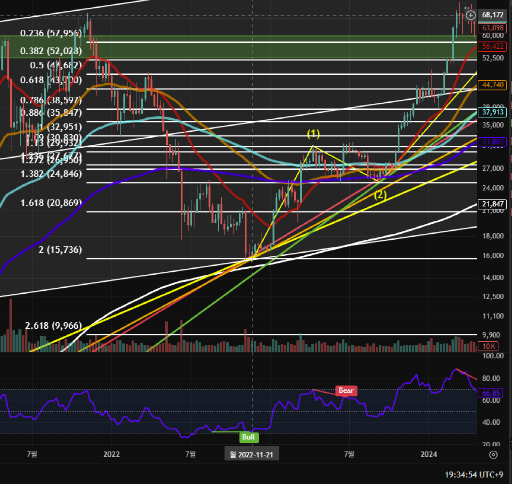This screenshot has height=484, width=512.
Task: Click the 2022-11-21 crosshair date label
Action: (x=252, y=454)
